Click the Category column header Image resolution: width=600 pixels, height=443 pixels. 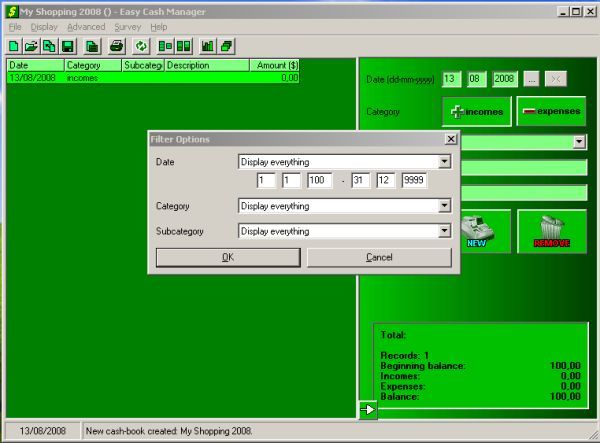click(x=93, y=65)
